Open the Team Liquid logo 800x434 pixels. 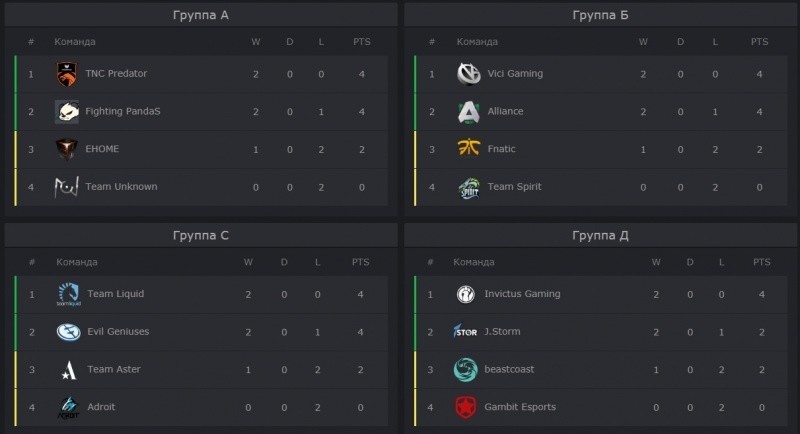68,295
